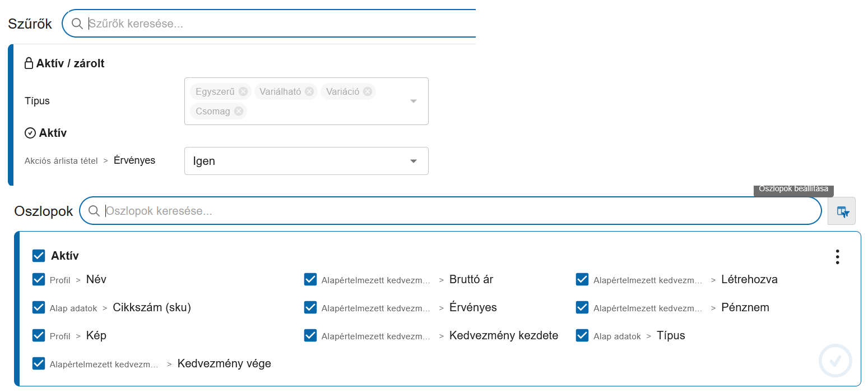Uncheck the Aktív group checkbox

39,256
